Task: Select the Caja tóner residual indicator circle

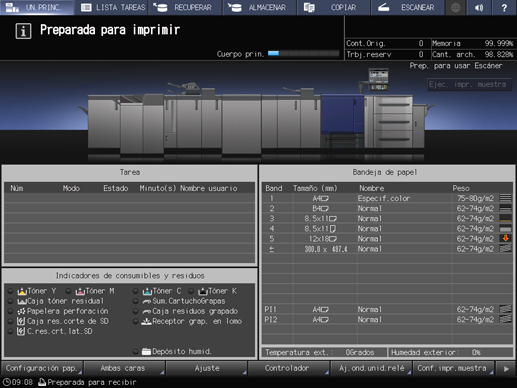Action: tap(10, 301)
